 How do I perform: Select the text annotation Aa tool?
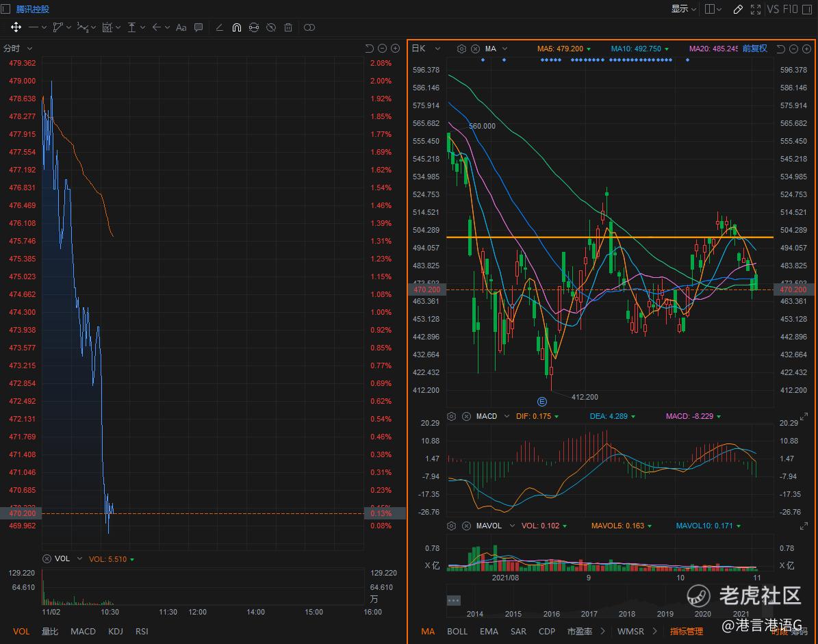181,27
